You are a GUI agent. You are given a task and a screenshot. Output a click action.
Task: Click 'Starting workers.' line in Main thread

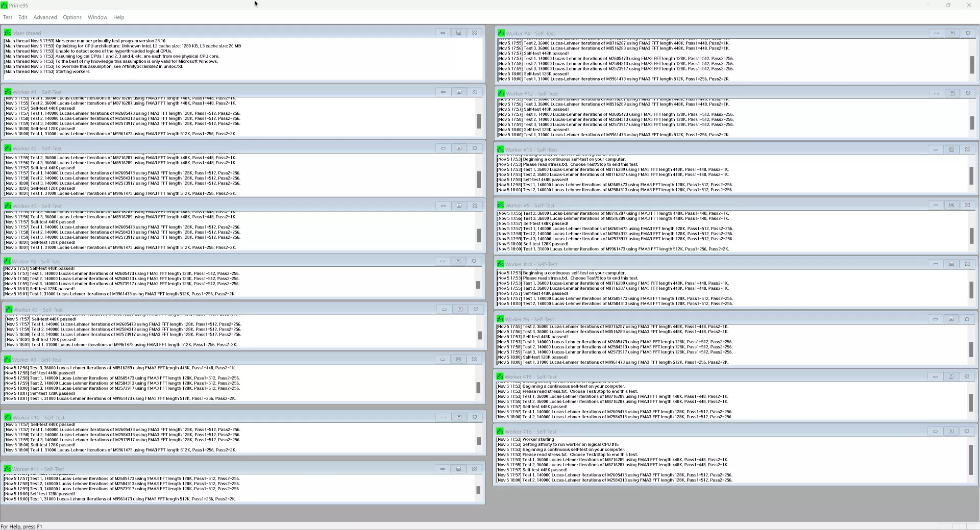click(47, 71)
